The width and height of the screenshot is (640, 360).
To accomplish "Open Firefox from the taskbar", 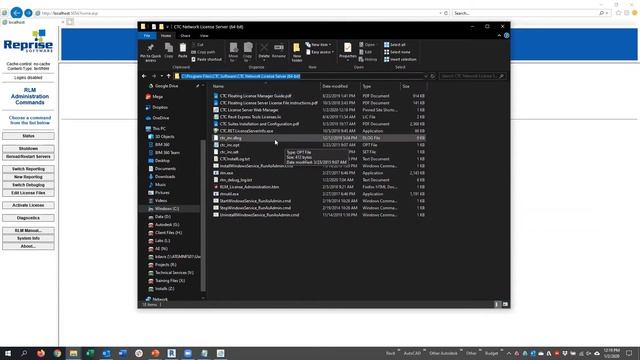I will [41, 353].
